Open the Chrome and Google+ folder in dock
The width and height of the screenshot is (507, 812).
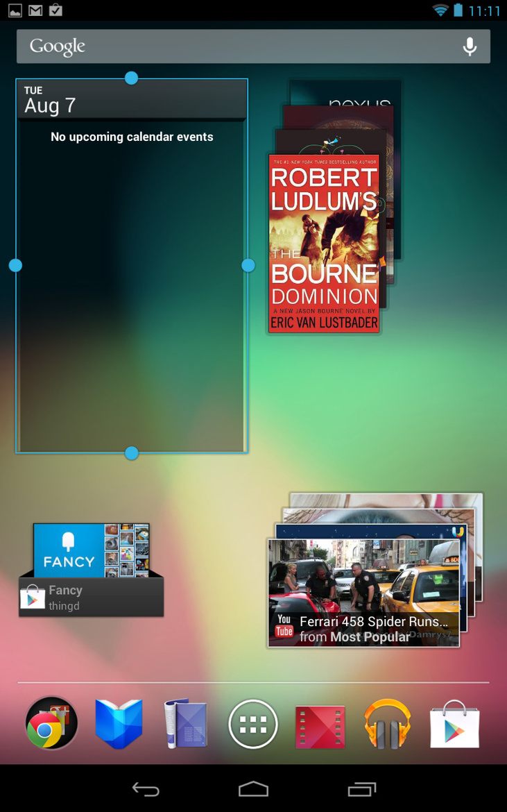point(51,723)
